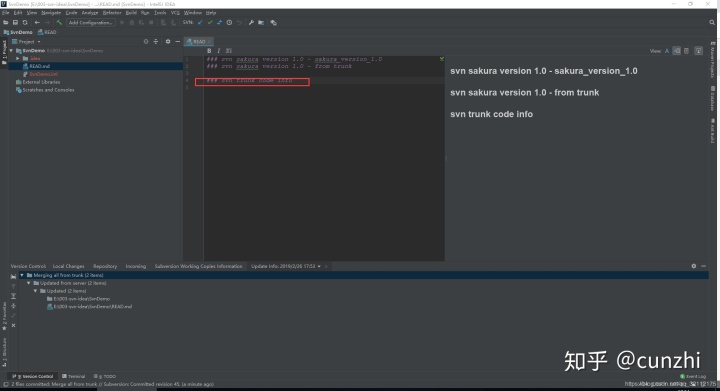Collapse the SvnDemo project root node
The width and height of the screenshot is (720, 391).
[11, 51]
